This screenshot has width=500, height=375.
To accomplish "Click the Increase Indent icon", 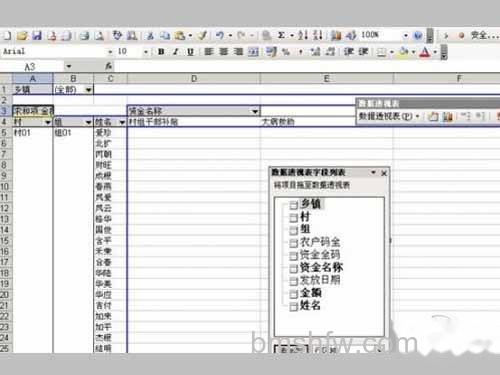I will [x=363, y=52].
